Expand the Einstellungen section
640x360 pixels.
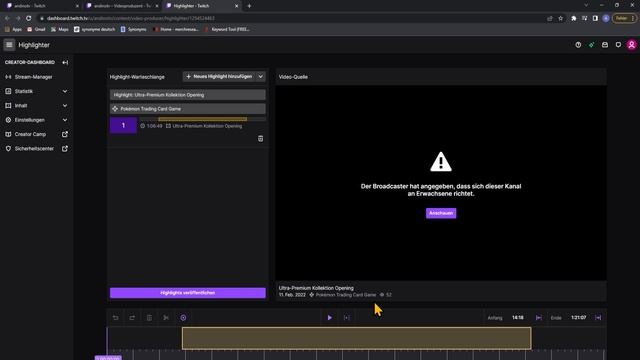(x=65, y=120)
